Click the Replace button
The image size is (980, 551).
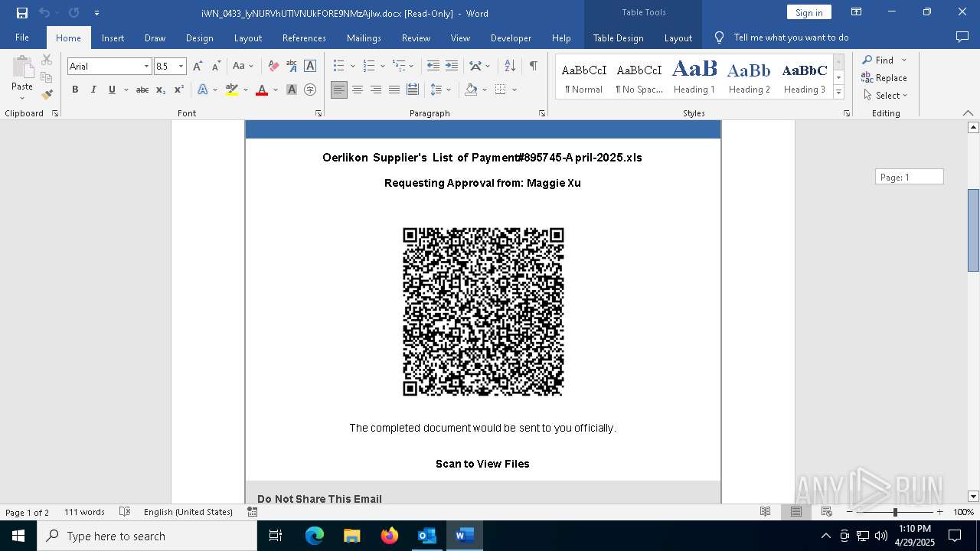click(884, 77)
